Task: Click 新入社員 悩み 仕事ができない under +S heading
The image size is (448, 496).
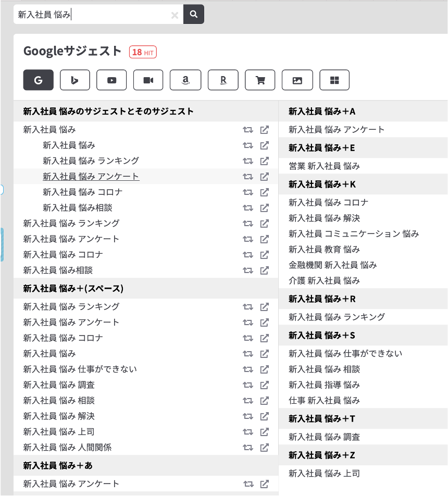Action: tap(345, 354)
